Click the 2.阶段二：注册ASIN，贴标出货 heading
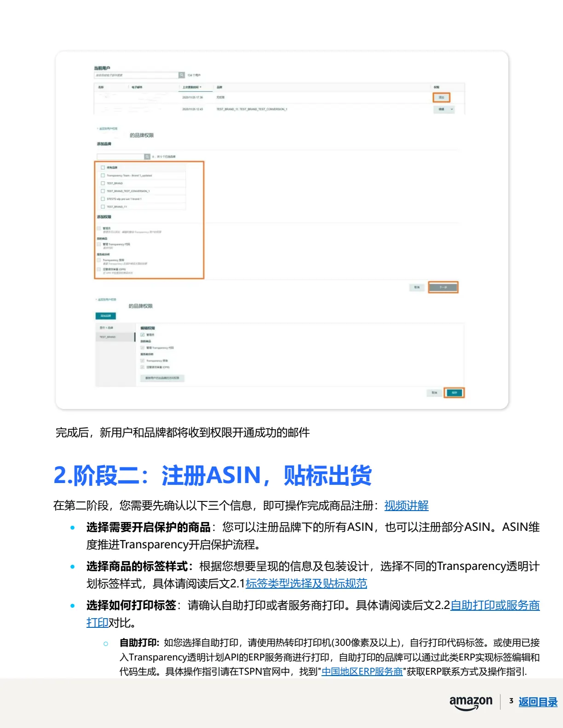The width and height of the screenshot is (563, 728). 213,475
